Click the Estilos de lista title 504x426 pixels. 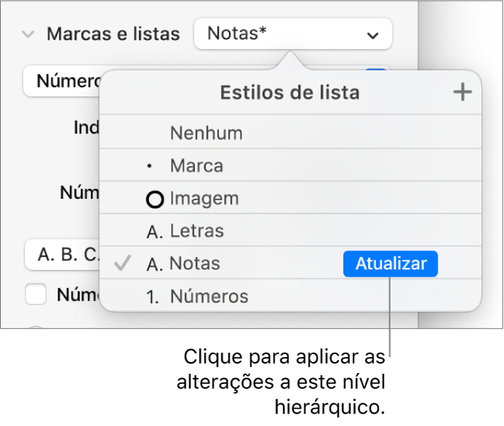click(x=290, y=93)
